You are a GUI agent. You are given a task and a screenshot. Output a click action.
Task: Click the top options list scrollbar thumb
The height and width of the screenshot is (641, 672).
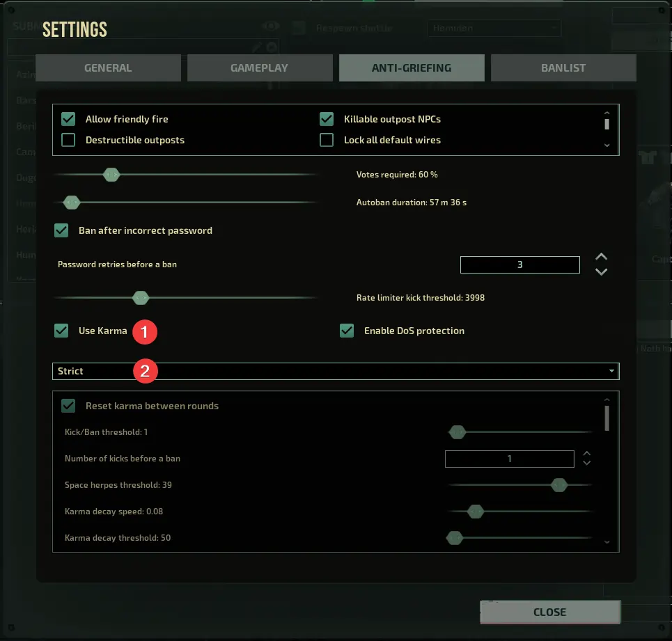pyautogui.click(x=607, y=124)
